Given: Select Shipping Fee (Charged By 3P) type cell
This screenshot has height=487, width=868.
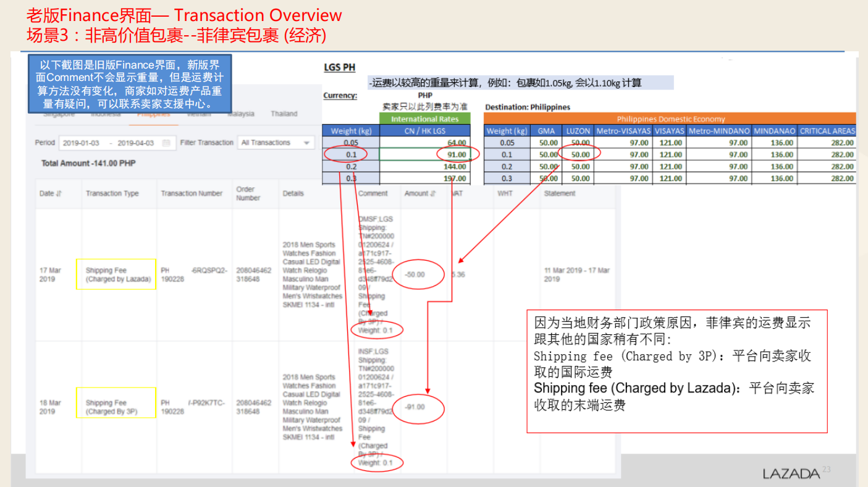Looking at the screenshot, I should click(x=116, y=403).
